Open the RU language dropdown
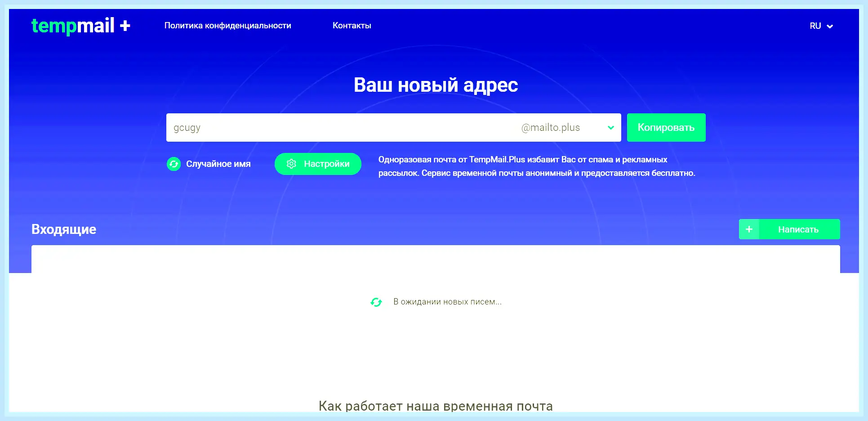The width and height of the screenshot is (868, 421). click(x=821, y=26)
